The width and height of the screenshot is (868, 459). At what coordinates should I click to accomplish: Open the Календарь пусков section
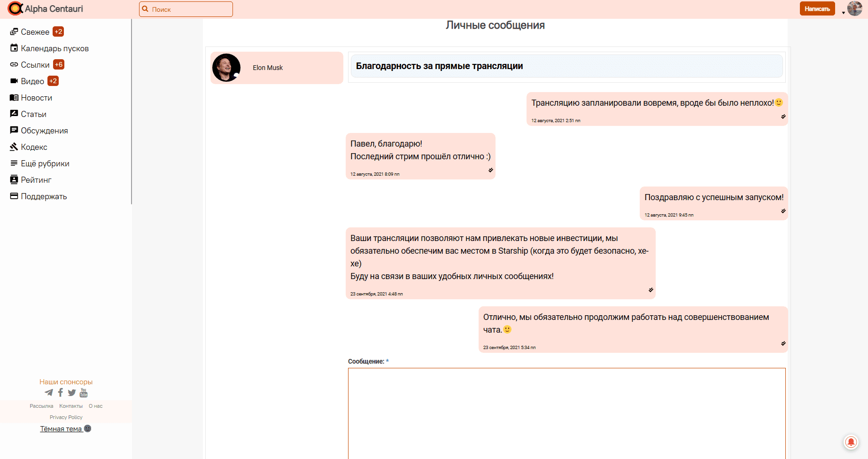(54, 48)
